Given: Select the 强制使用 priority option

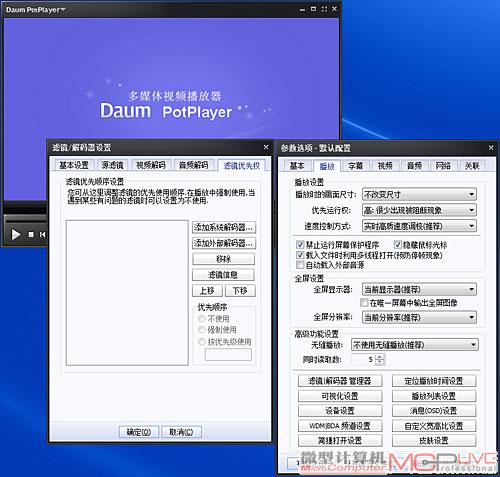Looking at the screenshot, I should coord(217,330).
